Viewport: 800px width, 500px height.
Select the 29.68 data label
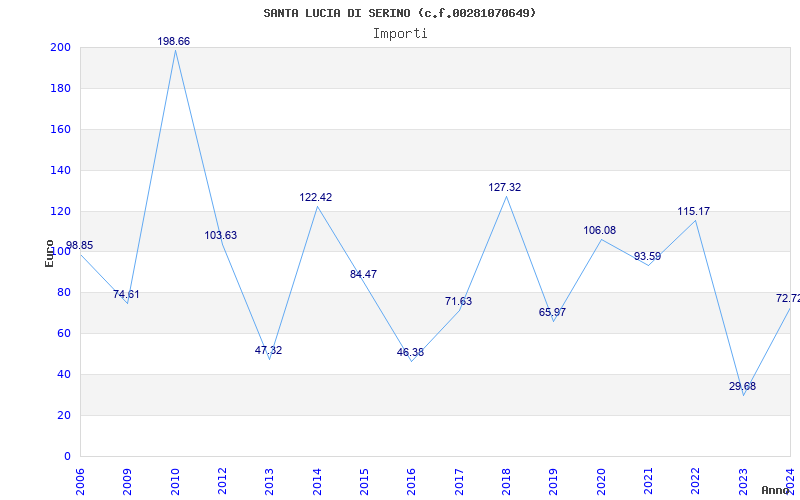coord(742,386)
